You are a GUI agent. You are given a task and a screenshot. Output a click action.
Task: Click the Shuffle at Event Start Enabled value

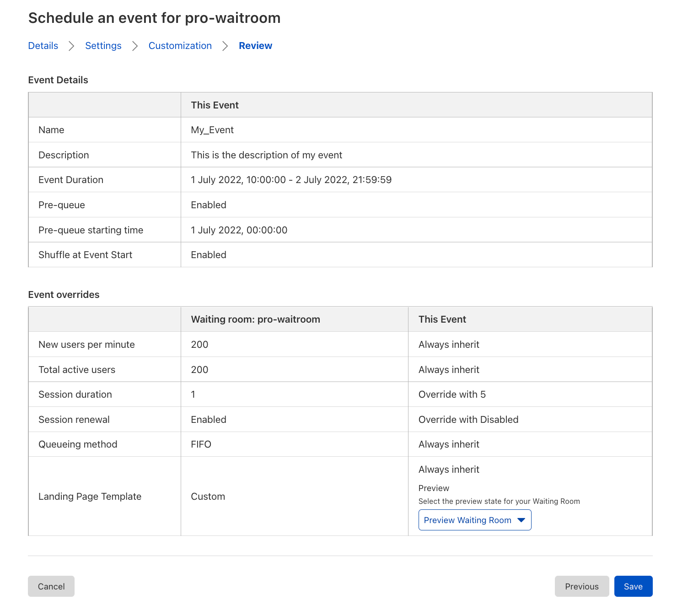[209, 255]
